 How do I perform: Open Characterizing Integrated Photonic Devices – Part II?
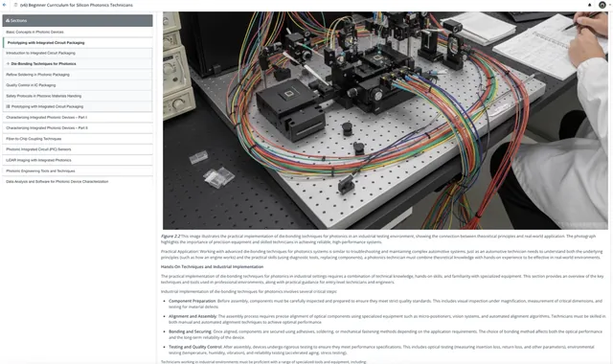[x=78, y=127]
